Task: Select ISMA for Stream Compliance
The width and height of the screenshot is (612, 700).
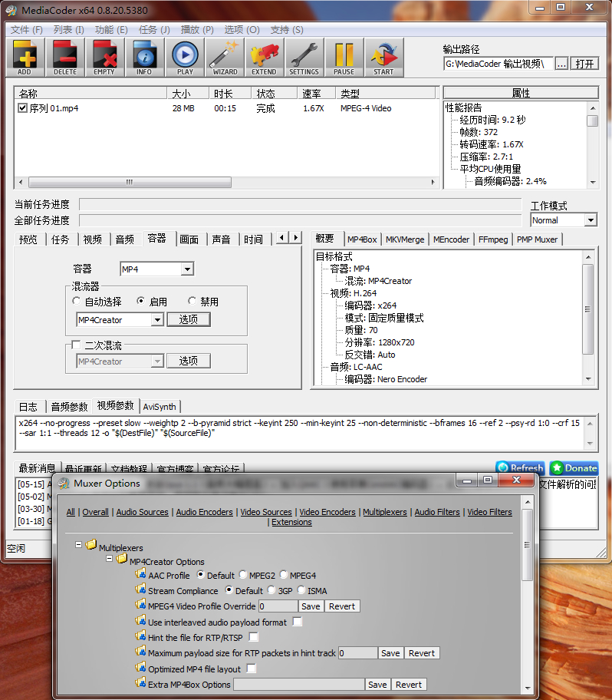Action: pos(301,590)
